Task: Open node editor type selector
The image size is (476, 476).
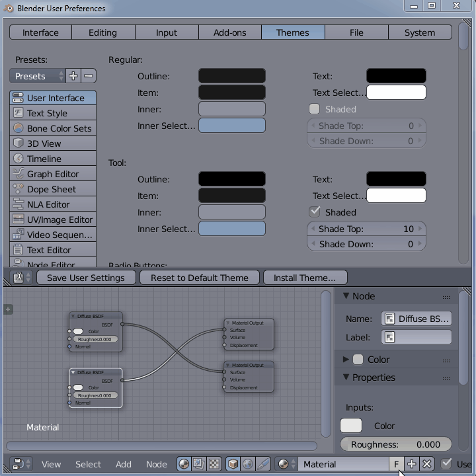Action: [x=21, y=464]
